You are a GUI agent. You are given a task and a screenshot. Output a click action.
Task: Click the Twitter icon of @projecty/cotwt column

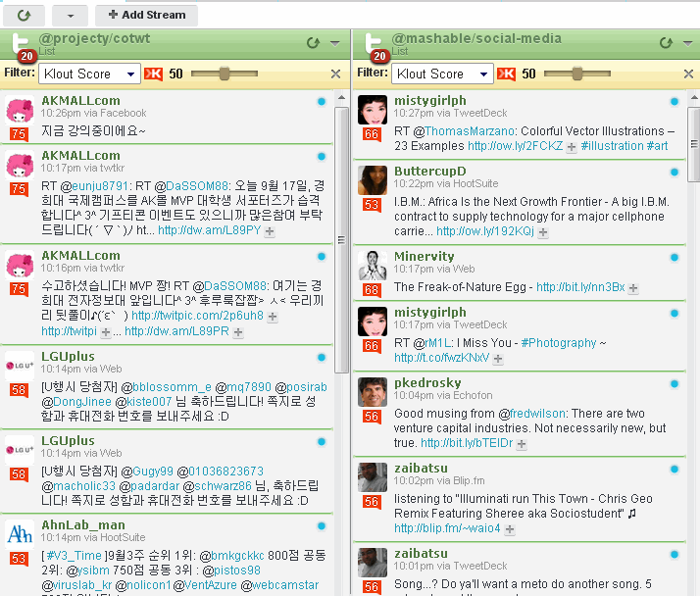click(x=21, y=43)
